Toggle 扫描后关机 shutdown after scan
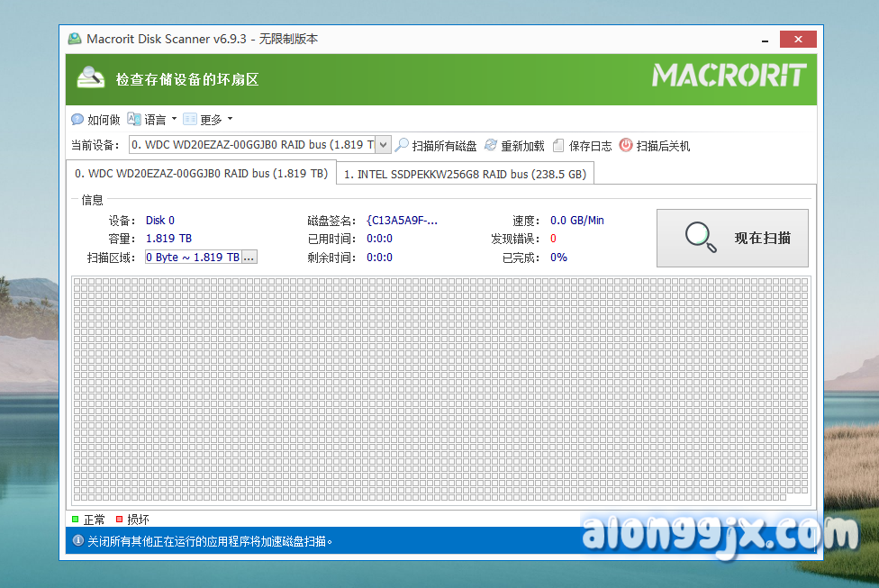The height and width of the screenshot is (588, 879). coord(626,145)
